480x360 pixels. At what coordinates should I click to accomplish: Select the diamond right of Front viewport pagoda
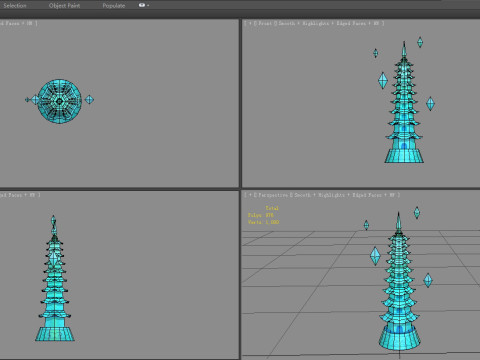pos(430,104)
